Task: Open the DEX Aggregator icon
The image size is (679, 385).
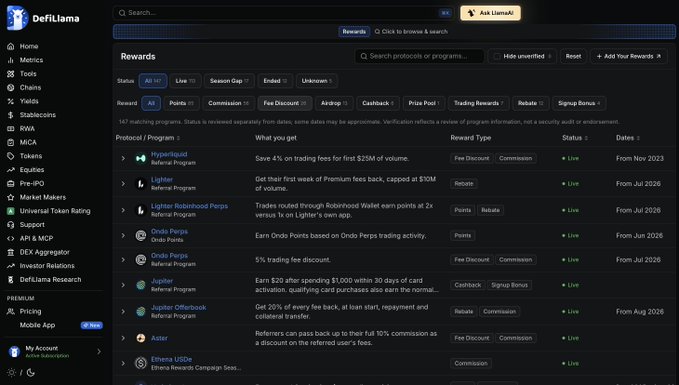Action: point(11,252)
